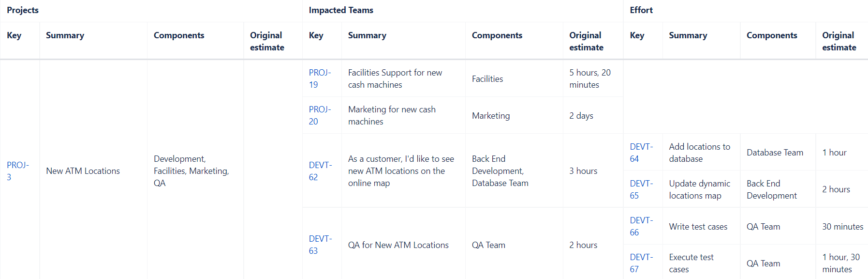Open the DEVT-62 issue link

320,171
